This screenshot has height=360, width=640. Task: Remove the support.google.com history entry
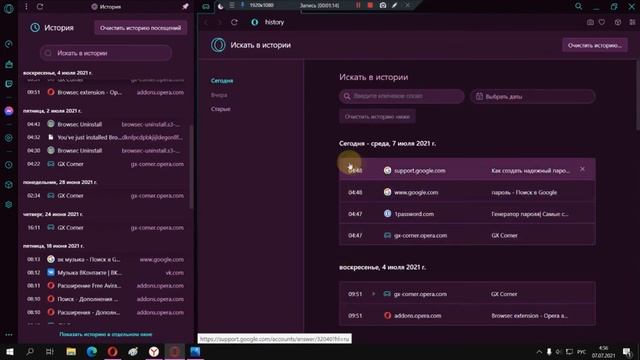(582, 169)
